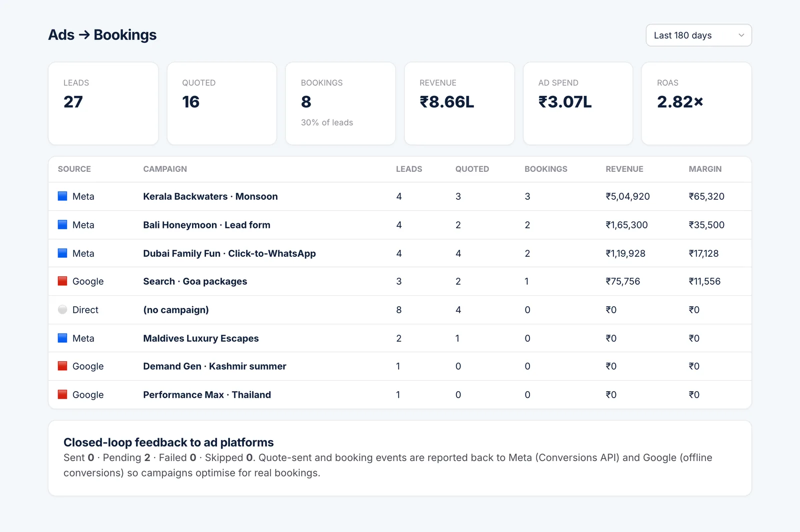Viewport: 800px width, 532px height.
Task: Click the CAMPAIGN column header
Action: pos(165,169)
